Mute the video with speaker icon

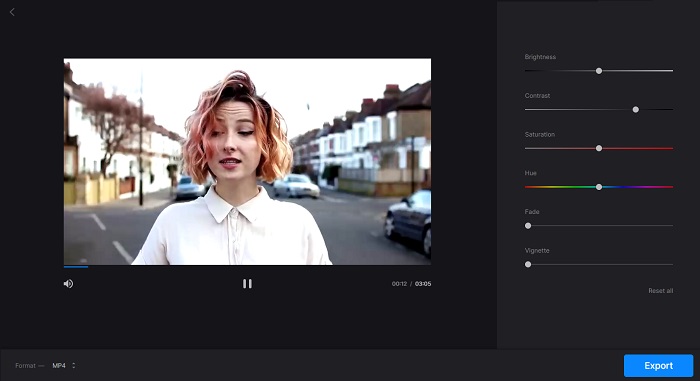pos(68,284)
